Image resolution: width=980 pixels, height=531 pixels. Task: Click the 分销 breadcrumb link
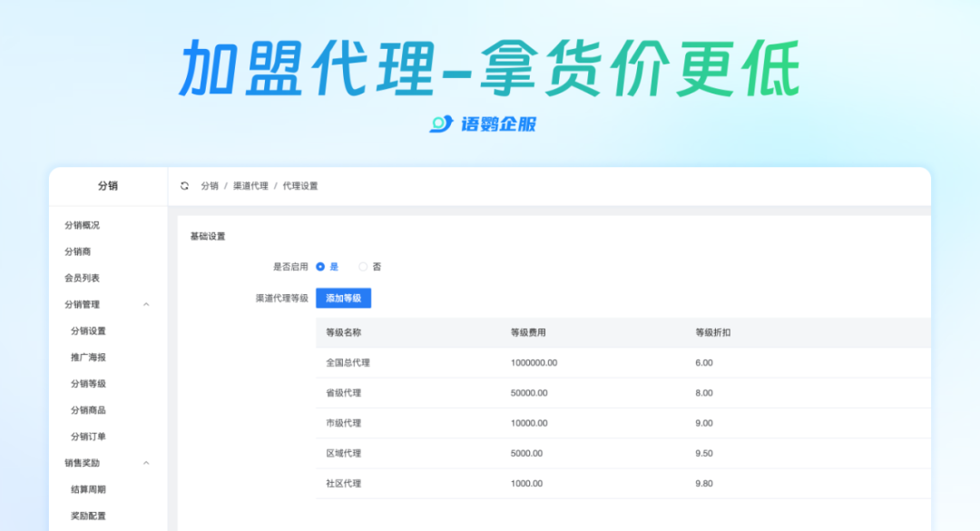point(210,186)
